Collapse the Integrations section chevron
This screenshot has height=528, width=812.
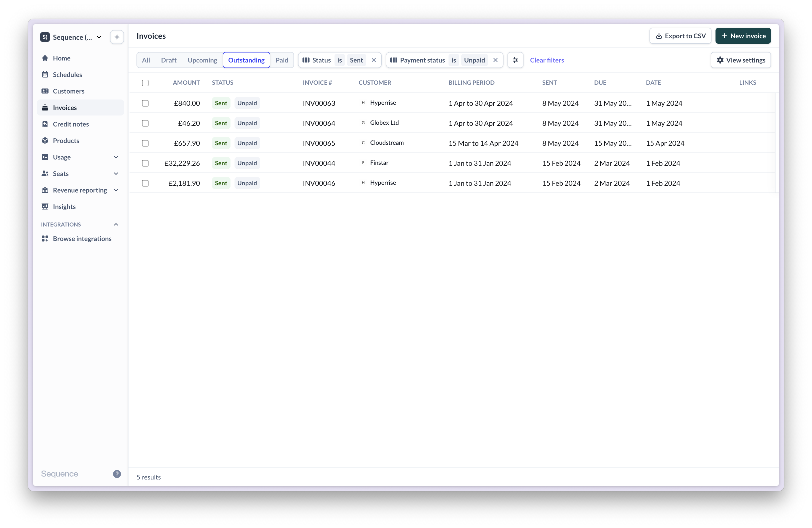(116, 224)
